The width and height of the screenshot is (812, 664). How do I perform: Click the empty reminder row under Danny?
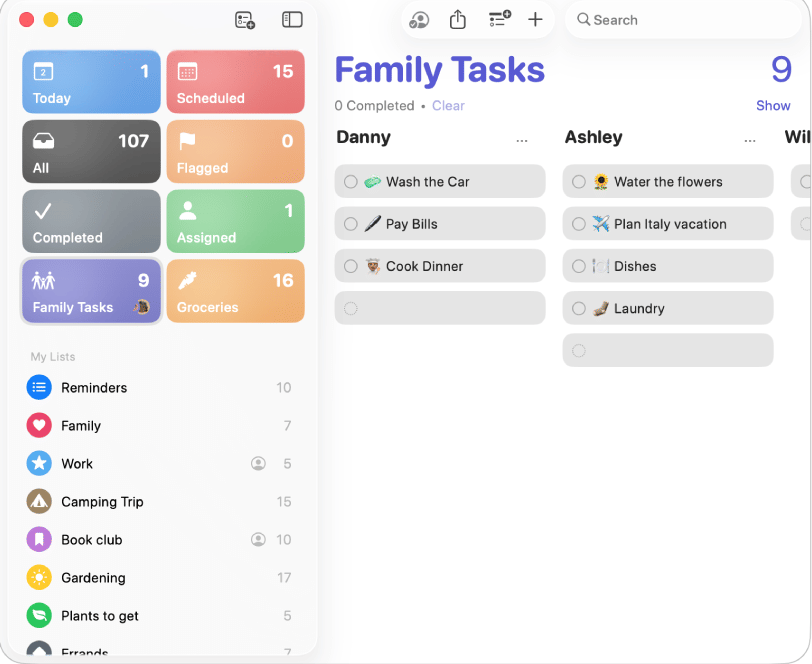coord(440,308)
